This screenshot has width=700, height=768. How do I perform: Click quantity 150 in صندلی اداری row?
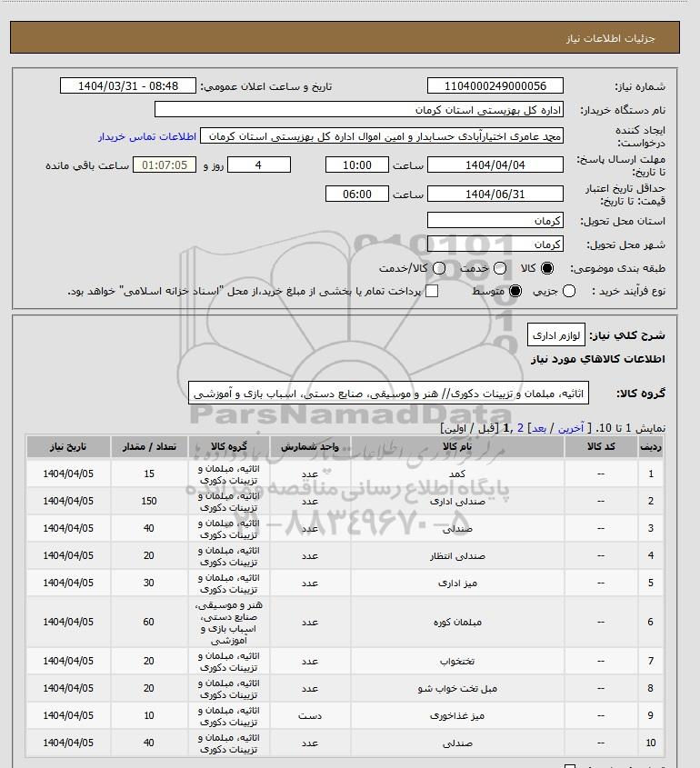point(149,501)
